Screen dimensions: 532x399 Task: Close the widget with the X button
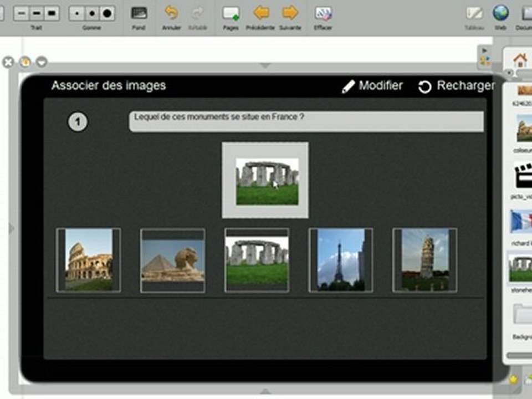[8, 63]
